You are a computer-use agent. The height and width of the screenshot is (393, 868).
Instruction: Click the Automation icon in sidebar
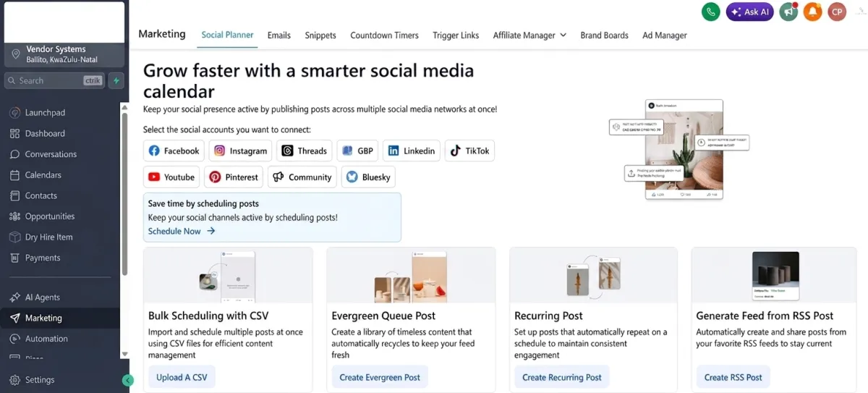point(14,339)
